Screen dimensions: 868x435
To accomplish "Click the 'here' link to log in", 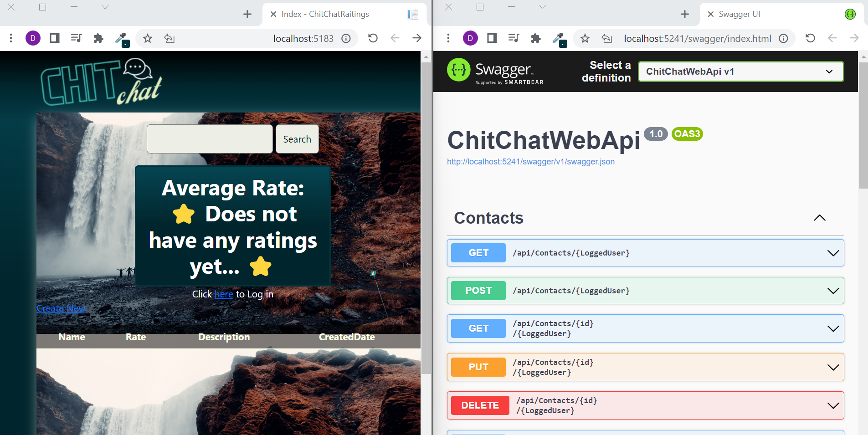I will point(224,294).
